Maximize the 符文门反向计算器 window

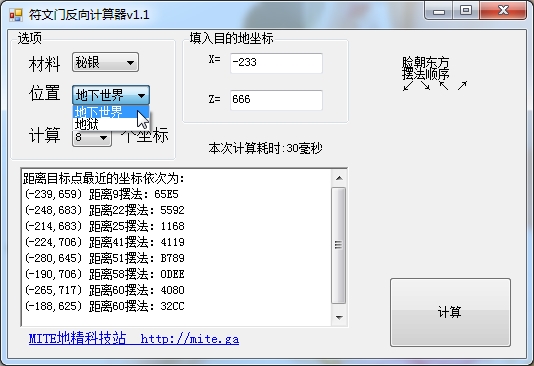pyautogui.click(x=466, y=11)
